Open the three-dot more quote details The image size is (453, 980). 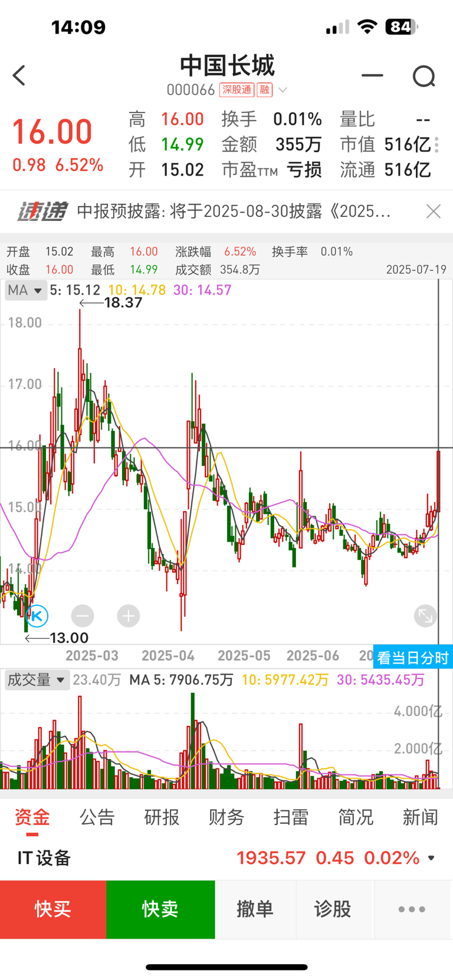click(x=436, y=144)
